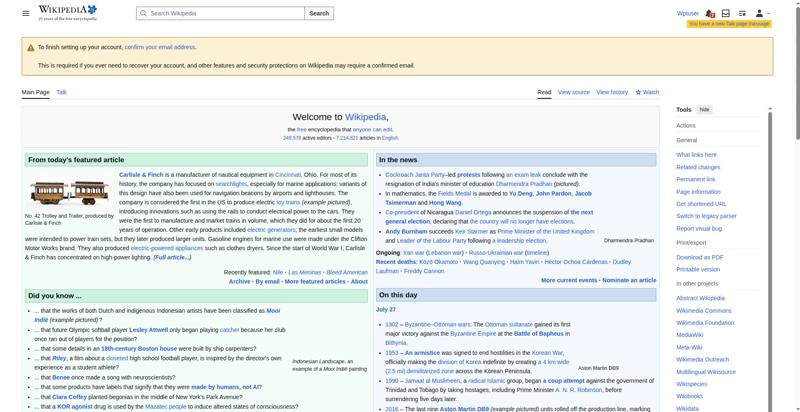800x412 pixels.
Task: Click the Watch star icon
Action: point(638,92)
